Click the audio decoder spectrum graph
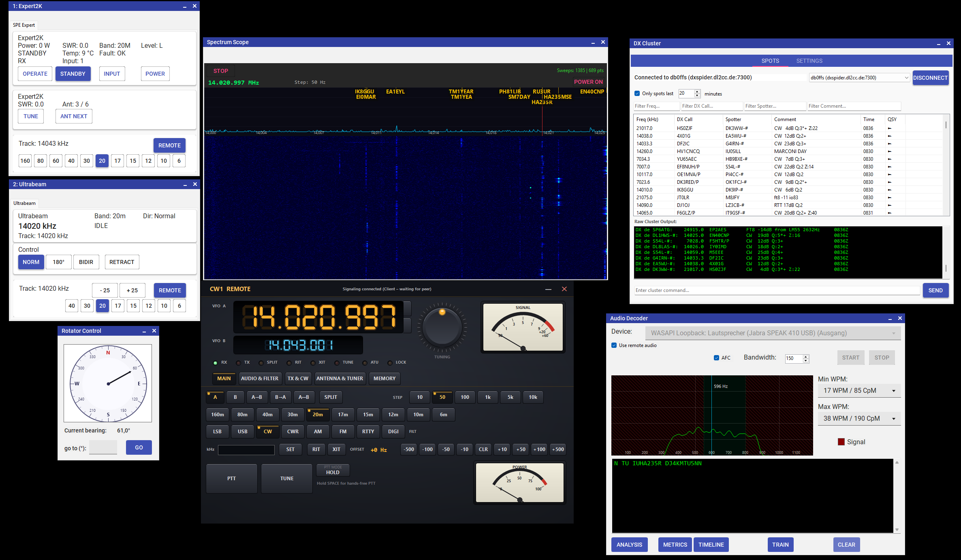This screenshot has width=961, height=560. click(x=712, y=415)
